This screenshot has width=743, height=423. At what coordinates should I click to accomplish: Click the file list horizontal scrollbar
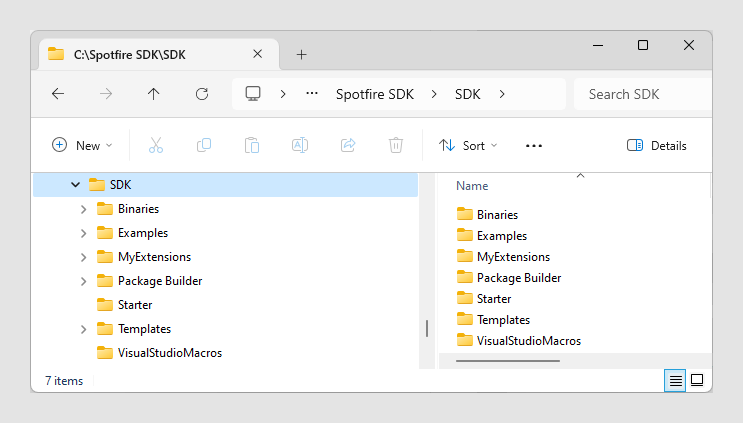508,361
